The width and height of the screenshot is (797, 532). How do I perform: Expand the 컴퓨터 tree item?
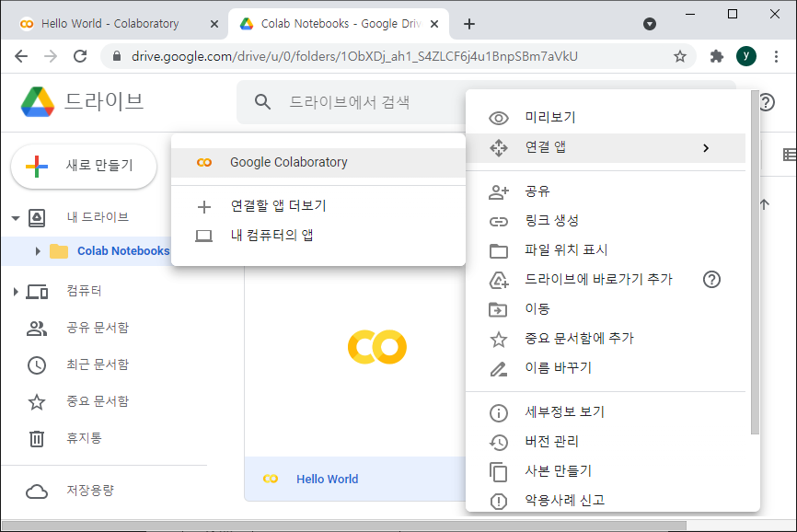[x=16, y=292]
